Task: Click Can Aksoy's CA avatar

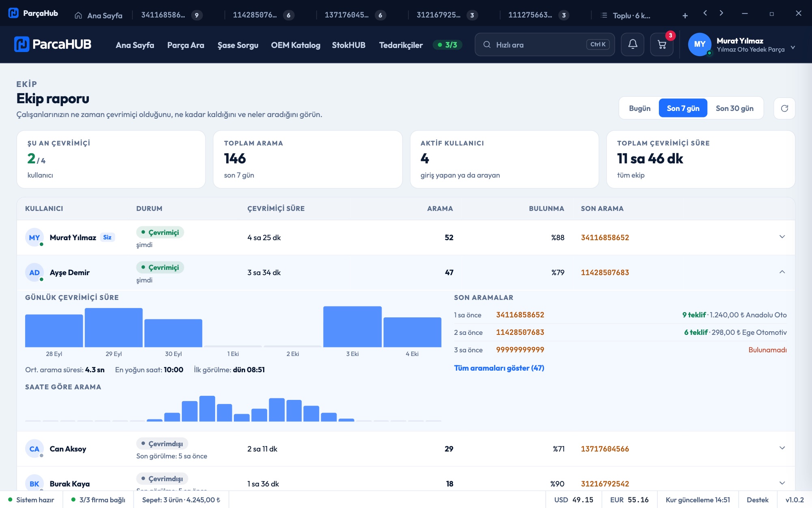Action: pos(35,449)
